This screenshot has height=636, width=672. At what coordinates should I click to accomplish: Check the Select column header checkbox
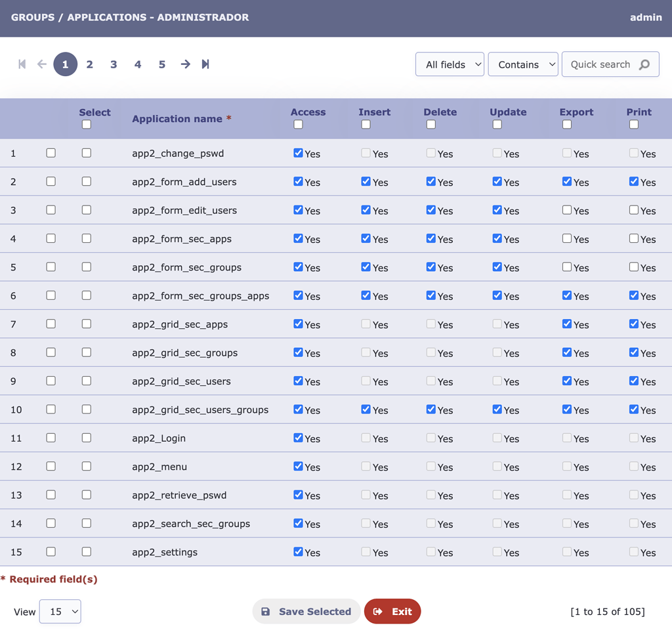click(86, 124)
